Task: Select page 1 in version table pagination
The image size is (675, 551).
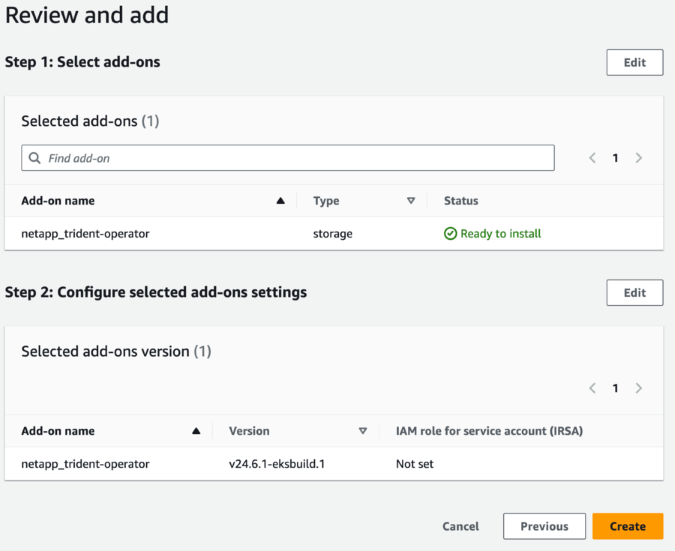Action: (616, 388)
